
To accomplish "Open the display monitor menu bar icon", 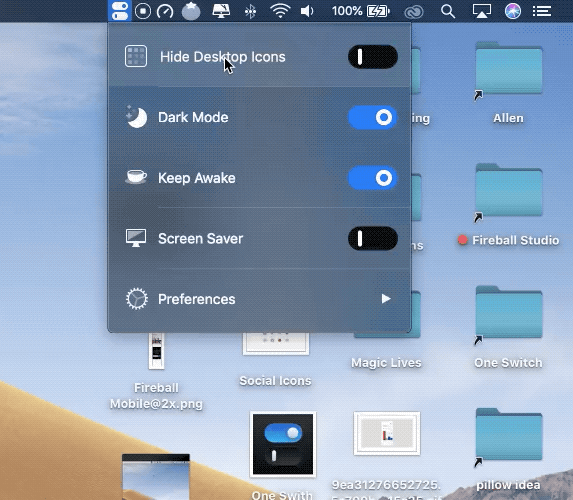I will pyautogui.click(x=221, y=11).
